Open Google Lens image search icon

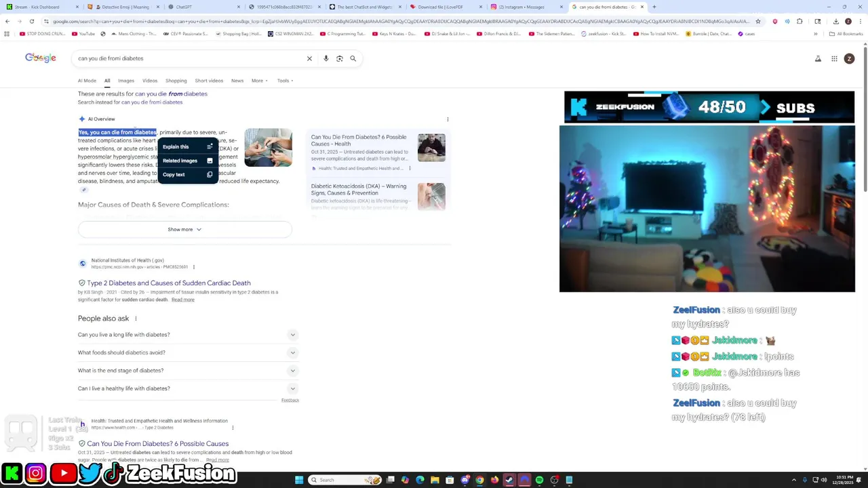tap(340, 58)
